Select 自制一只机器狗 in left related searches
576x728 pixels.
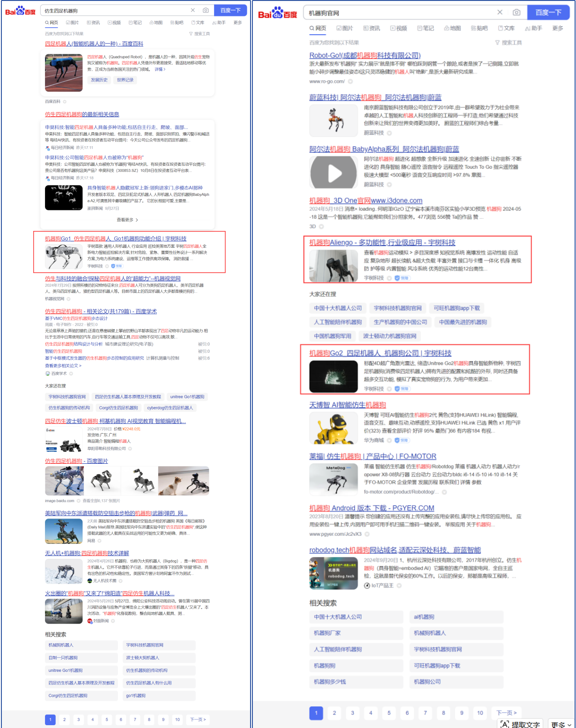[x=81, y=658]
